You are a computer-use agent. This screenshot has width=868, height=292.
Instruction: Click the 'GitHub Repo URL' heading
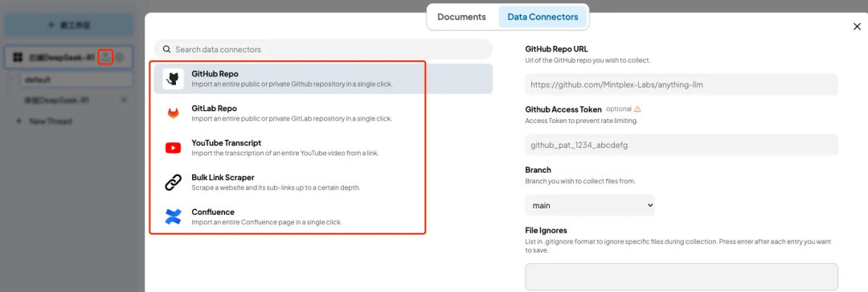(556, 49)
